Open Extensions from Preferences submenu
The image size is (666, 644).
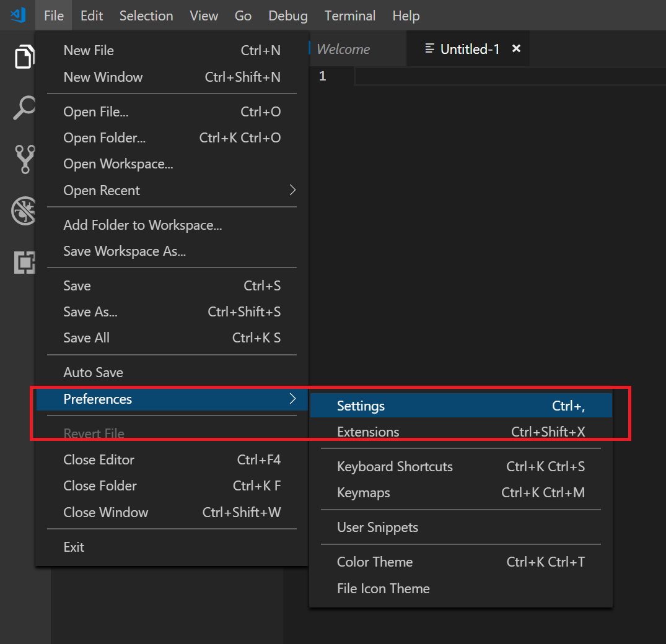[461, 432]
